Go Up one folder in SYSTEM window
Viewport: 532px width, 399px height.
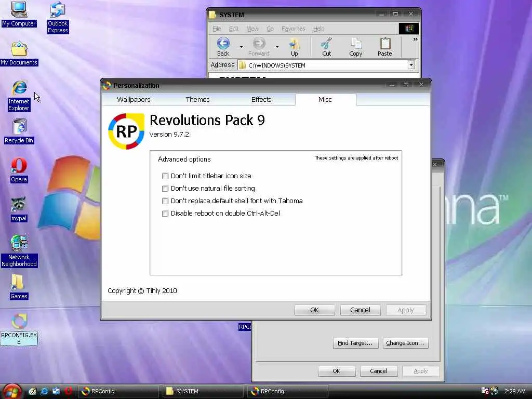[294, 47]
